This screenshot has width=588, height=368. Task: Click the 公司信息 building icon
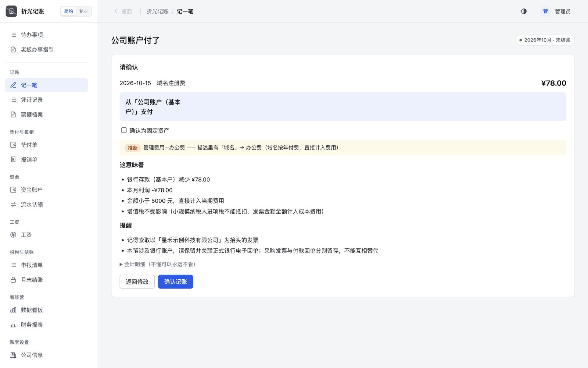(13, 355)
